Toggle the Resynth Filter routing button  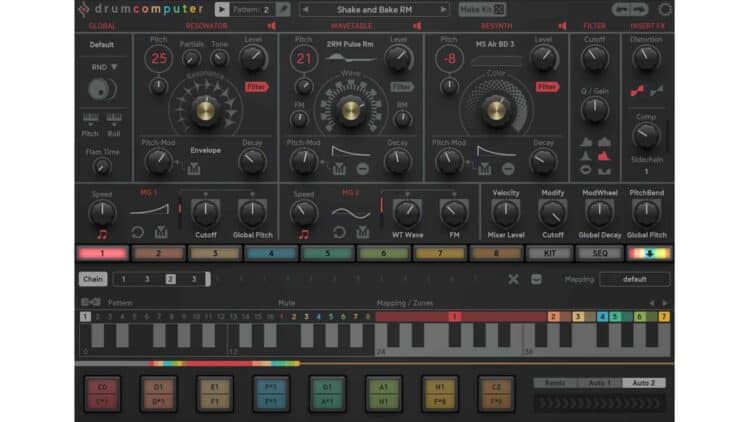click(547, 87)
